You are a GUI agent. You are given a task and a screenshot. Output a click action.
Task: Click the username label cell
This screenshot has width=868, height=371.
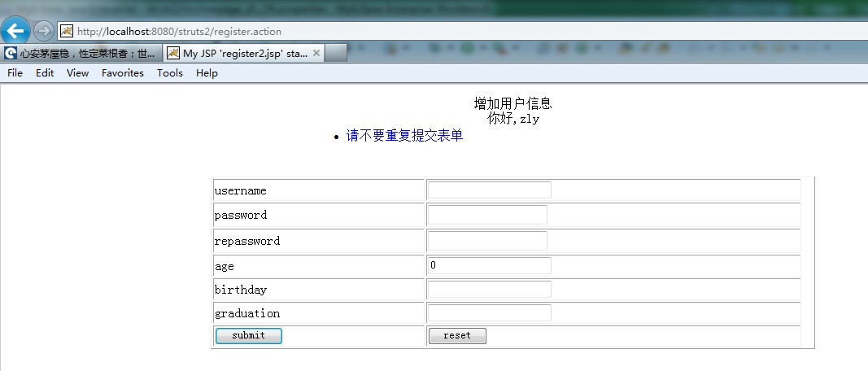pos(318,190)
